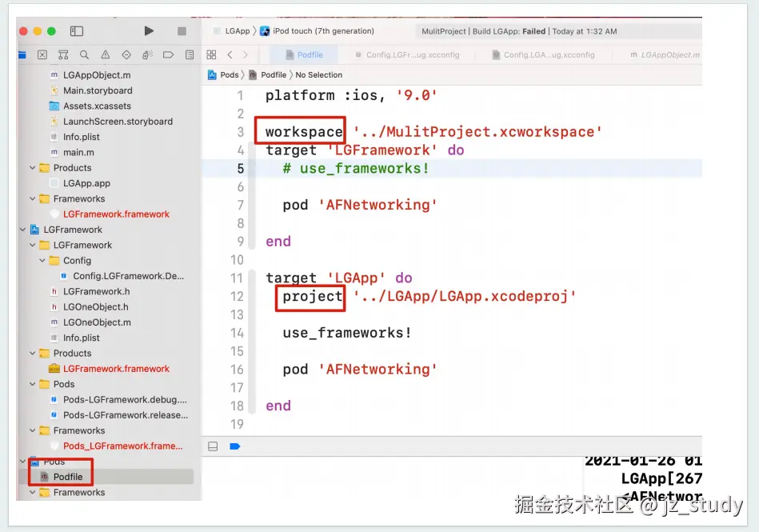Open LGAppObject.m in navigator
The height and width of the screenshot is (532, 759).
[x=97, y=75]
